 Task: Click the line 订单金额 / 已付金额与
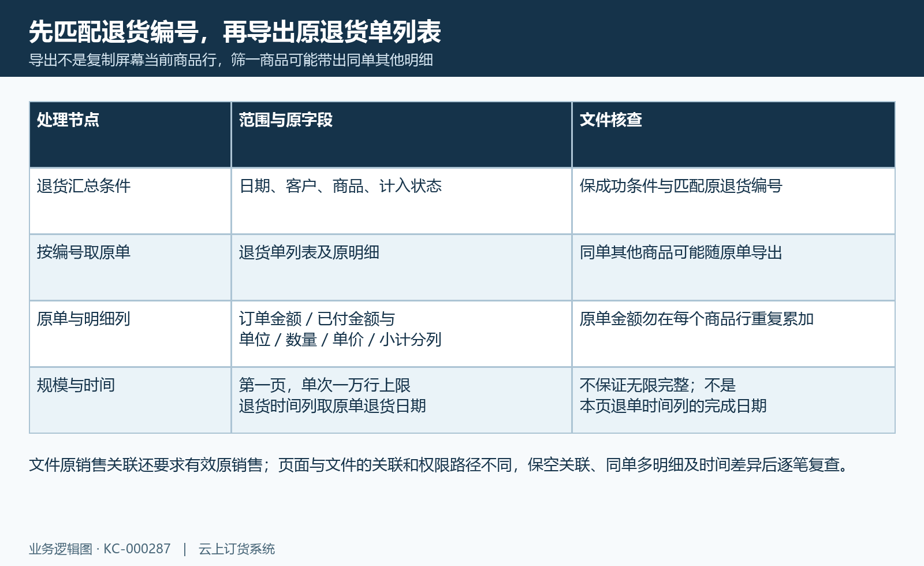tap(317, 319)
